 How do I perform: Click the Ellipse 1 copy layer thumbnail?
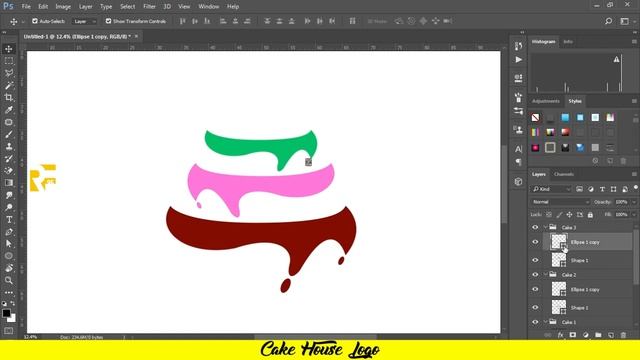558,242
